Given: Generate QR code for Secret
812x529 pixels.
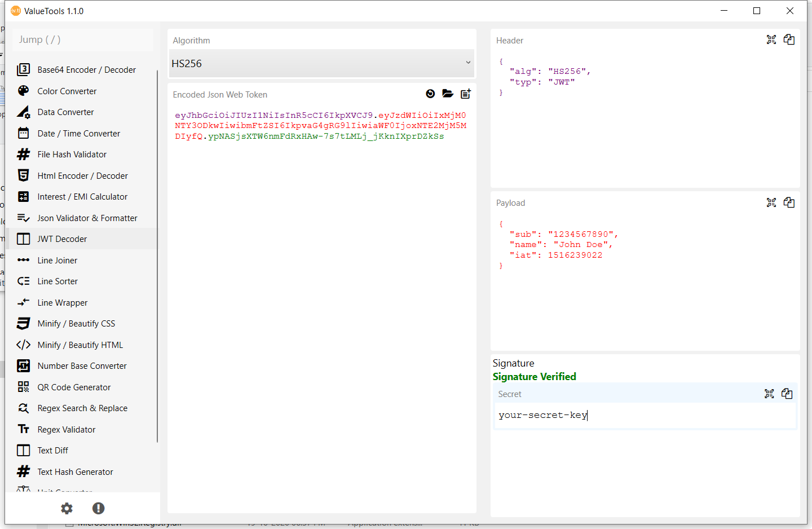Looking at the screenshot, I should tap(769, 394).
